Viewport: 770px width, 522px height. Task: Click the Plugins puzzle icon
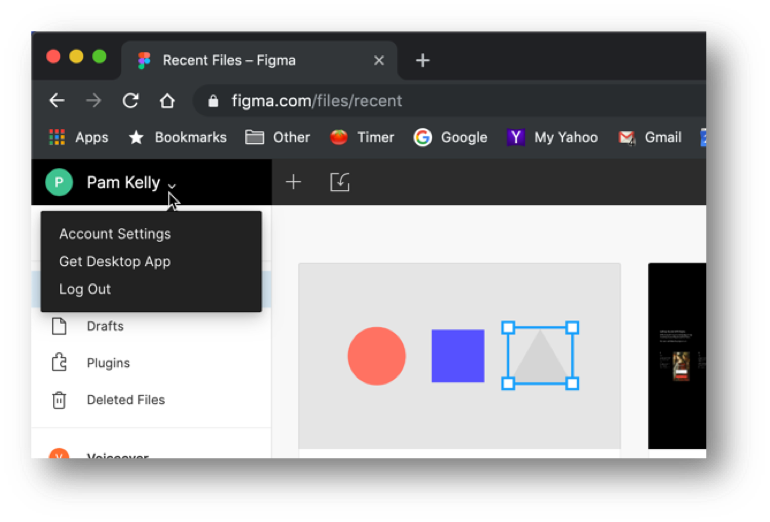tap(59, 362)
